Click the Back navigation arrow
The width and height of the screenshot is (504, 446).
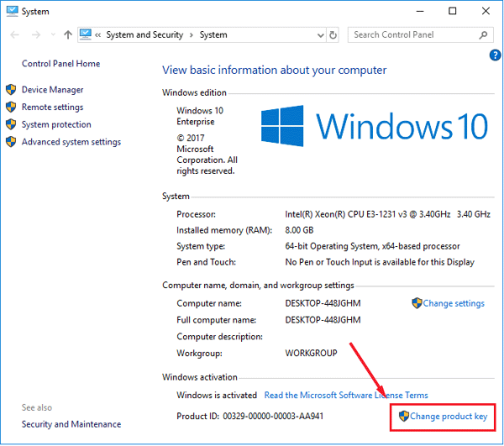(x=15, y=34)
